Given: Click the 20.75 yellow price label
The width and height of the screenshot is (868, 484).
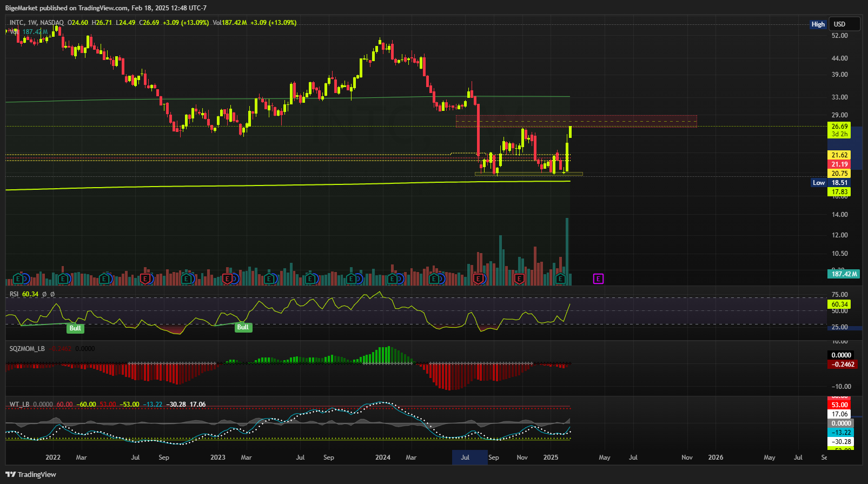Looking at the screenshot, I should pos(839,174).
